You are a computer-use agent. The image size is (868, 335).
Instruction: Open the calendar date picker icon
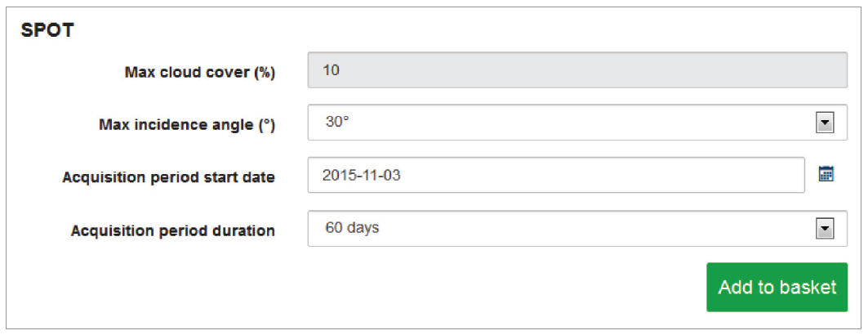pos(826,174)
